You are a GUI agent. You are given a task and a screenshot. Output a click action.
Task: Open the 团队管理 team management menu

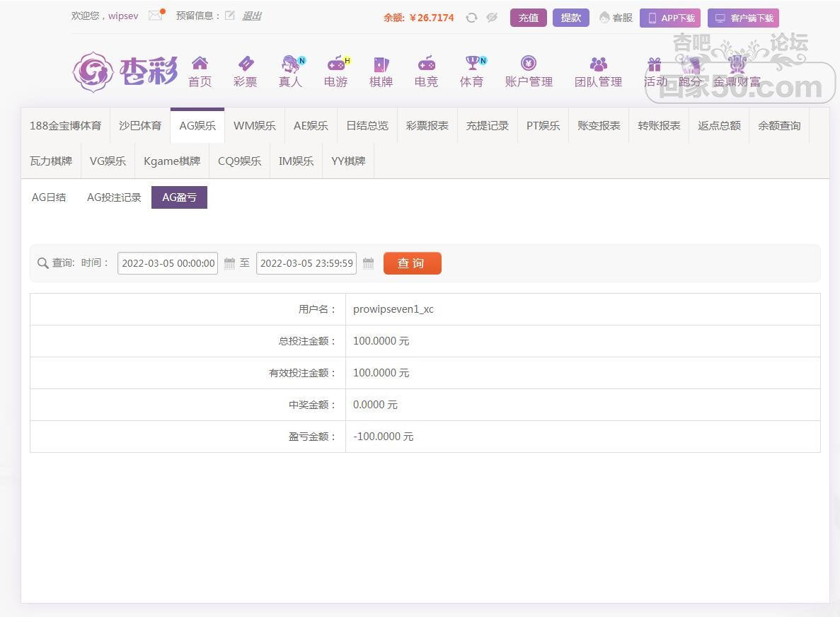[x=598, y=71]
